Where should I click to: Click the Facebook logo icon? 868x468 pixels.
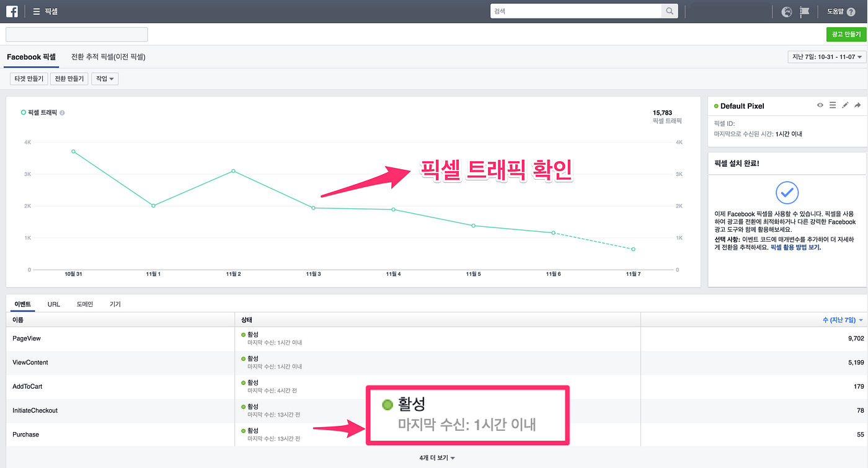pos(12,11)
